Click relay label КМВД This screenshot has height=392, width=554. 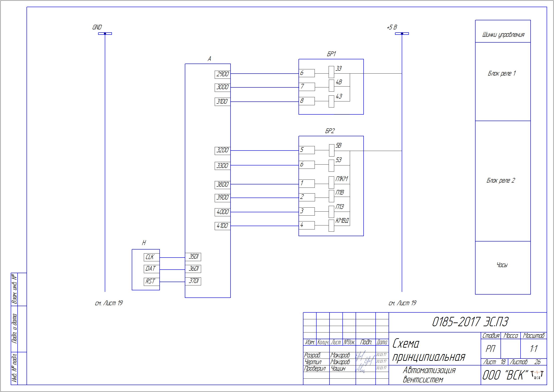[x=342, y=221]
